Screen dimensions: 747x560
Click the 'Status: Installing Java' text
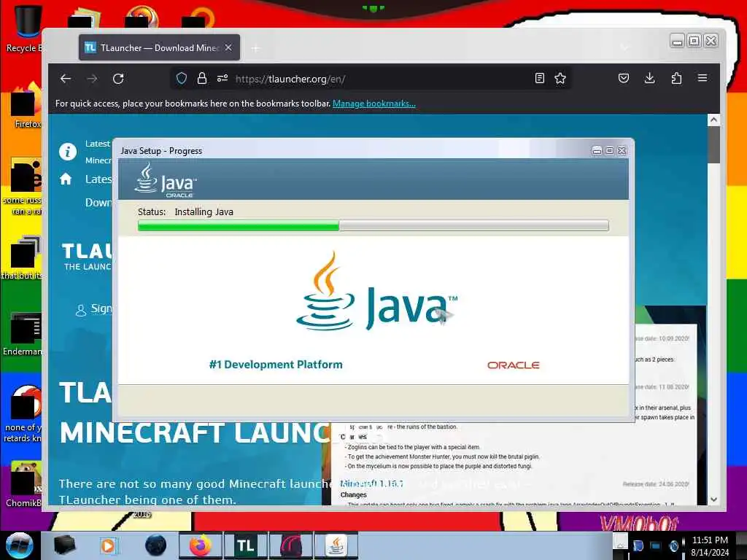[x=185, y=212]
